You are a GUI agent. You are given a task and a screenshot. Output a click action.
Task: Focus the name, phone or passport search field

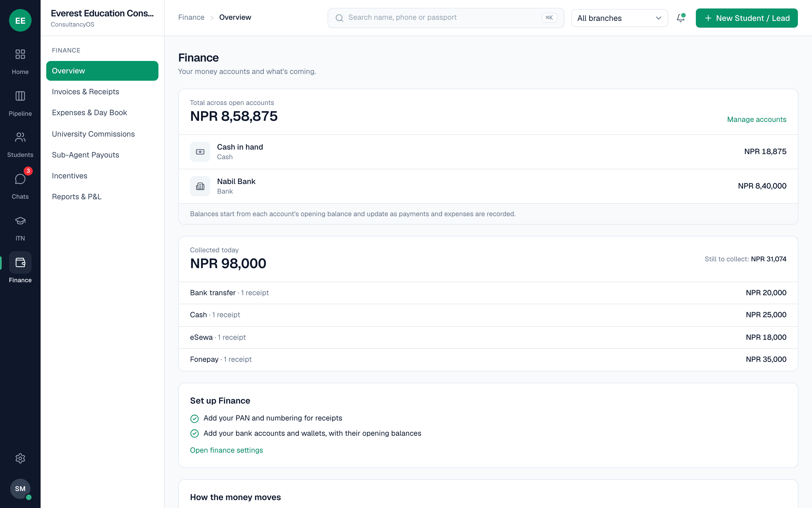445,18
